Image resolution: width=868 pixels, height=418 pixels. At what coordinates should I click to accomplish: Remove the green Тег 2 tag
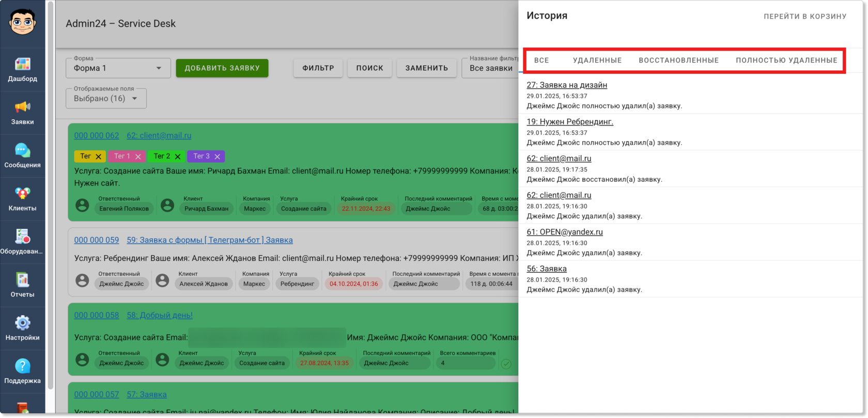tap(178, 157)
